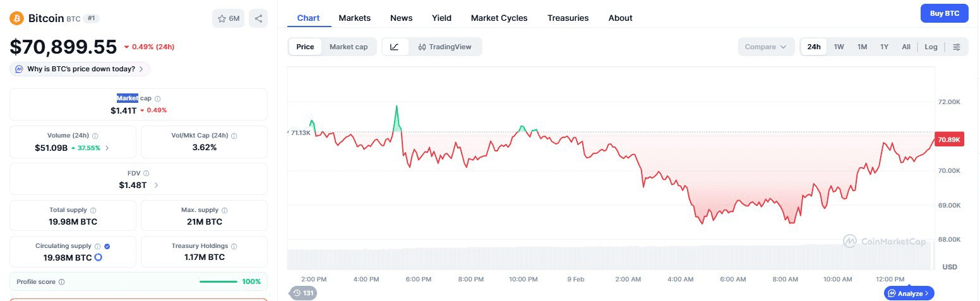Click the Profile score progress bar
Image resolution: width=980 pixels, height=301 pixels.
pyautogui.click(x=218, y=281)
